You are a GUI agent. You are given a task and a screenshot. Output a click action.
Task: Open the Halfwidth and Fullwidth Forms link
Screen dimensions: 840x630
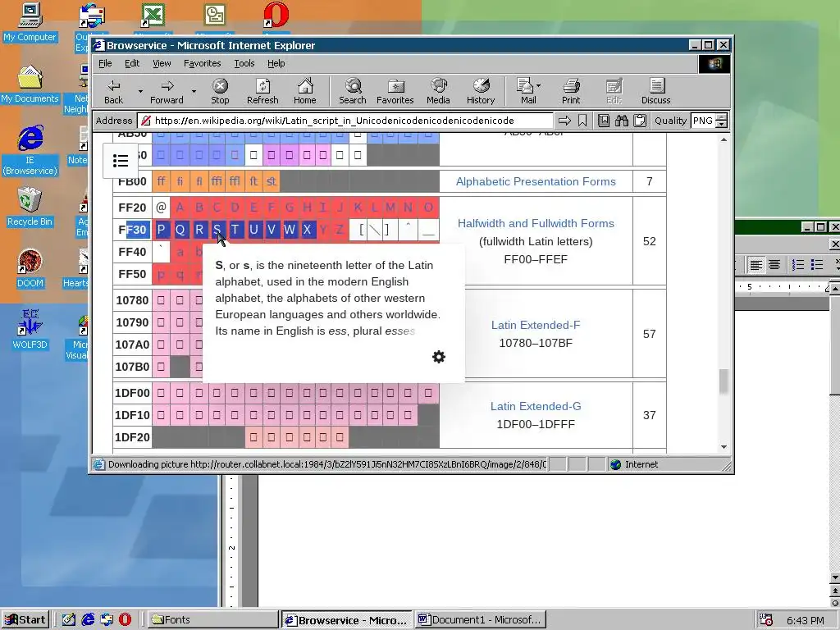click(x=536, y=223)
